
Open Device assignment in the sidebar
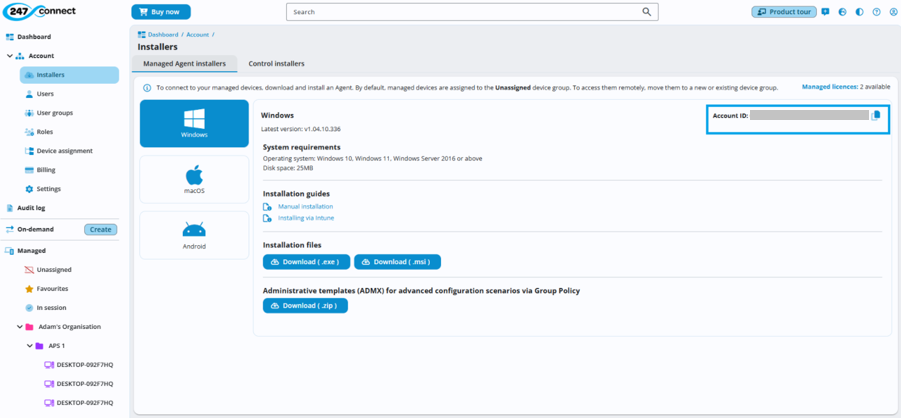(x=64, y=151)
